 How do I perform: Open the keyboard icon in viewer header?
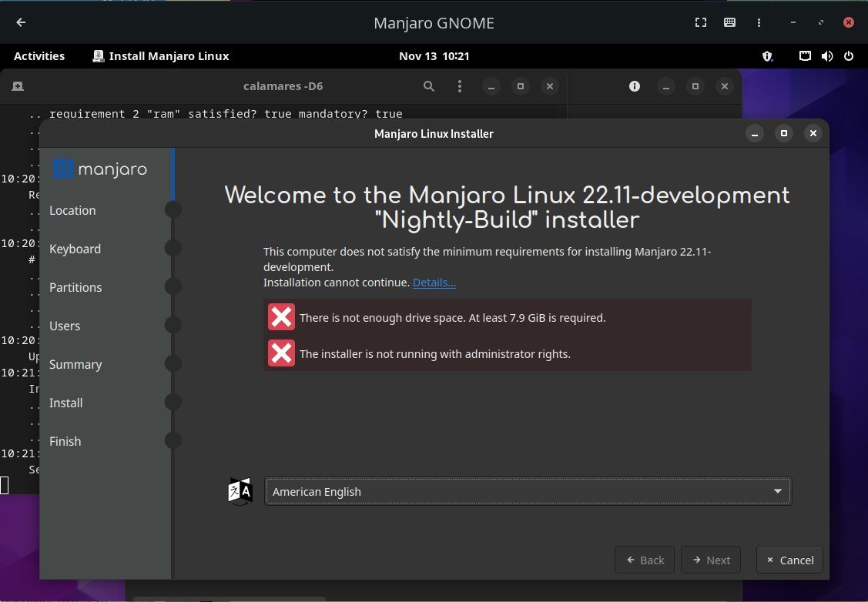[729, 22]
